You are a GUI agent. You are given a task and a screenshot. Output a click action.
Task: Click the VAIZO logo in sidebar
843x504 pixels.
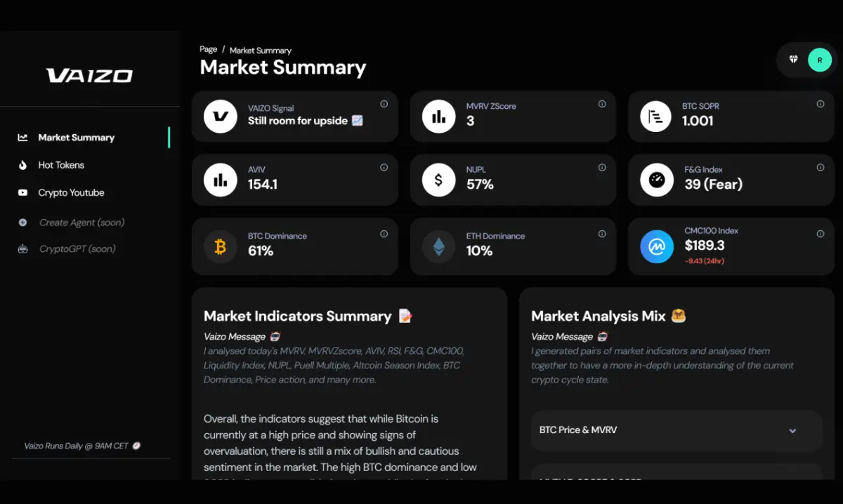(89, 76)
